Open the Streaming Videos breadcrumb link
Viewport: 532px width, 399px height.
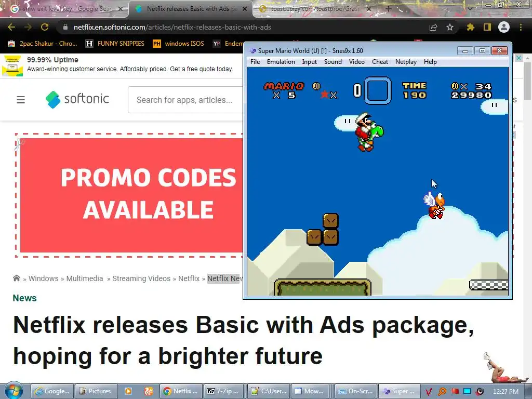tap(141, 278)
